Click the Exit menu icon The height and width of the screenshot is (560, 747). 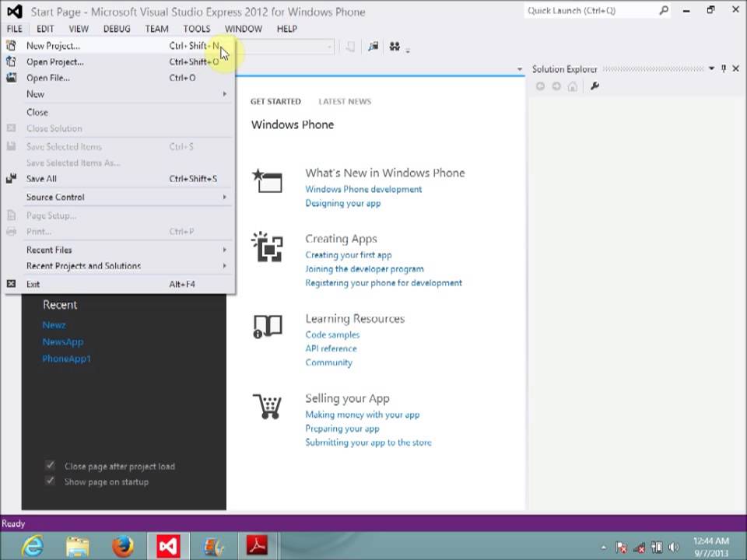[11, 284]
